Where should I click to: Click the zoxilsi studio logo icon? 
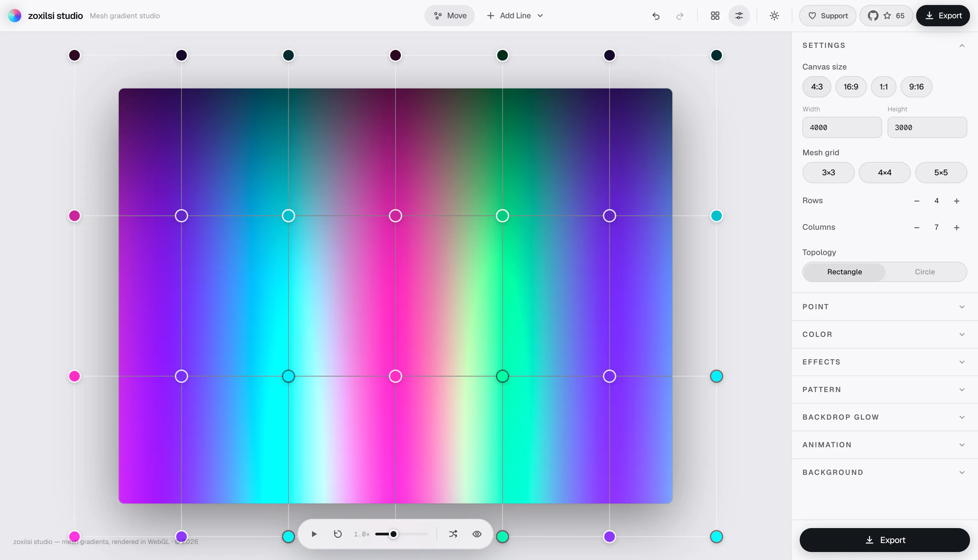[15, 16]
